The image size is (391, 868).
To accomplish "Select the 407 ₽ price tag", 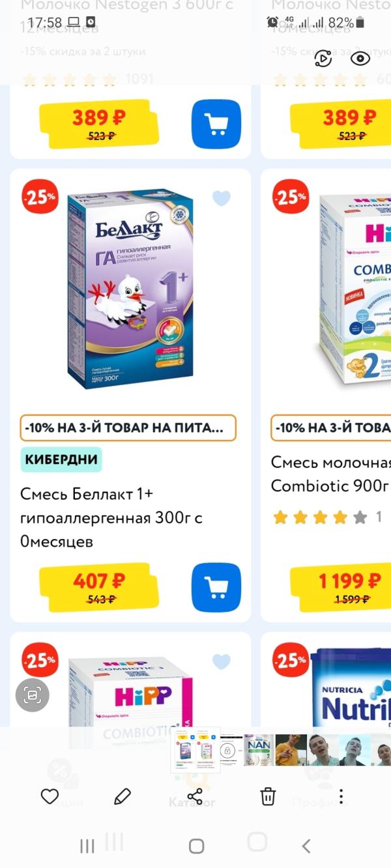I will [99, 587].
